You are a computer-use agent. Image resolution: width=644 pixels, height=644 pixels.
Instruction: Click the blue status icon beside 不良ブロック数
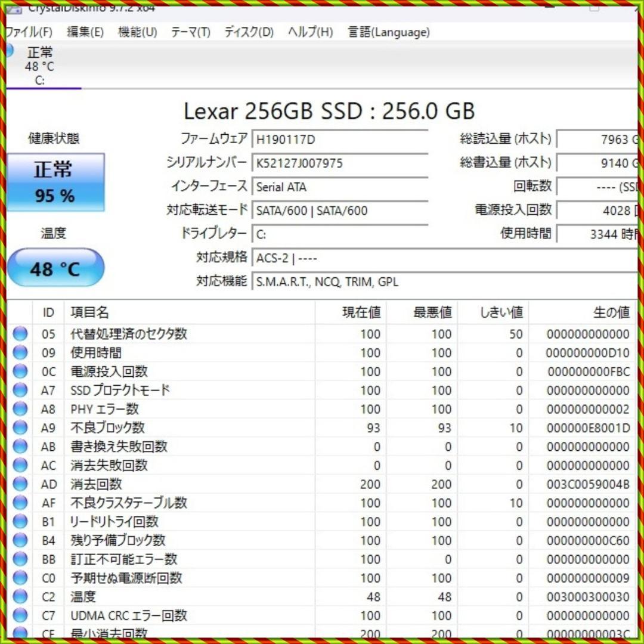pyautogui.click(x=20, y=428)
